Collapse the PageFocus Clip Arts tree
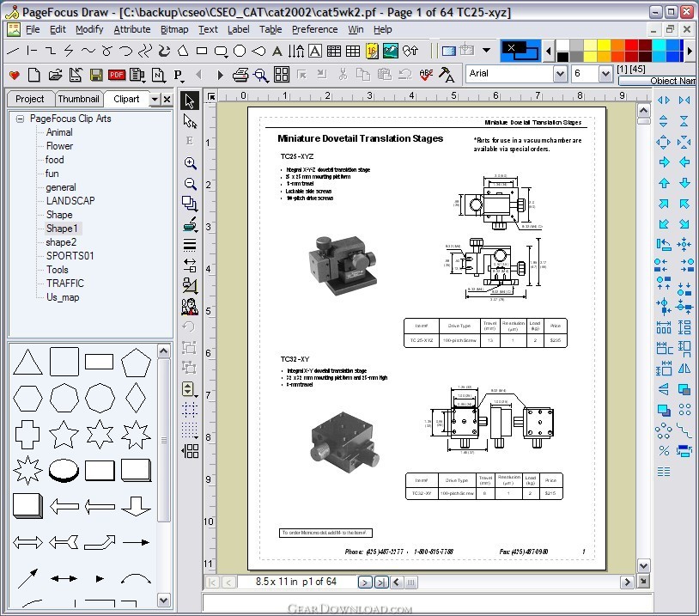This screenshot has width=699, height=616. [20, 119]
